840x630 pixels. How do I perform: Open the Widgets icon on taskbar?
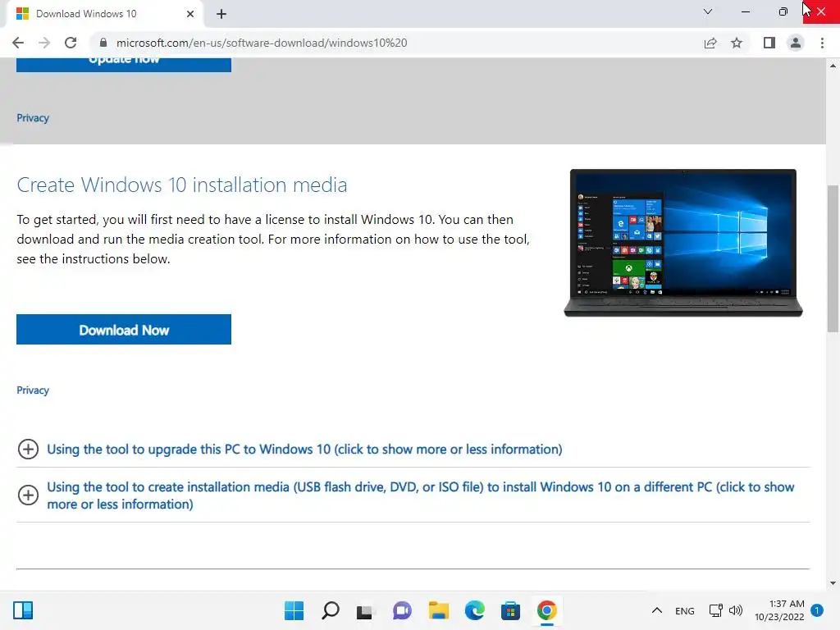coord(23,610)
